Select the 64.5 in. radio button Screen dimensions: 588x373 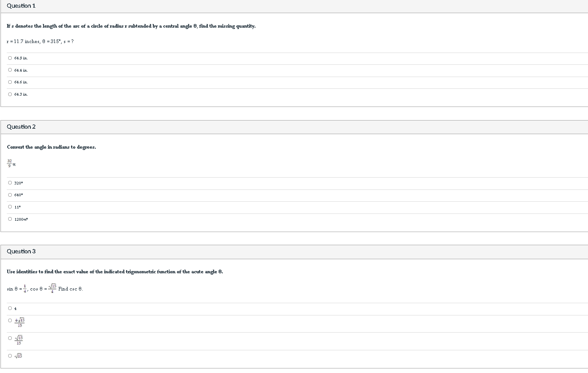(10, 58)
